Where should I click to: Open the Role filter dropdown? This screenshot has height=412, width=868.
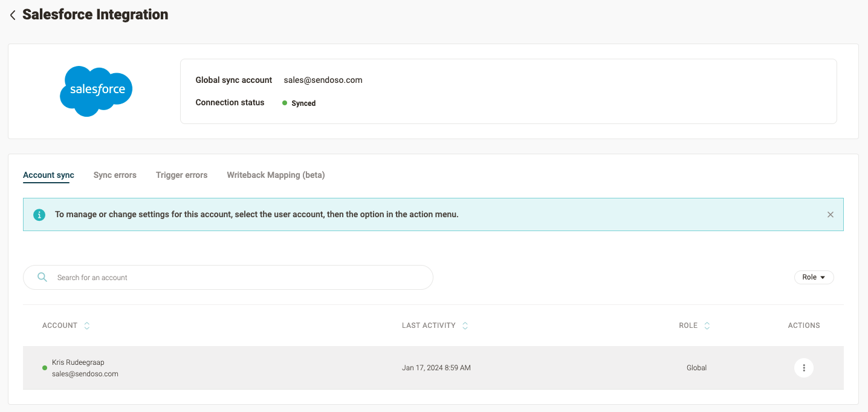(x=814, y=277)
